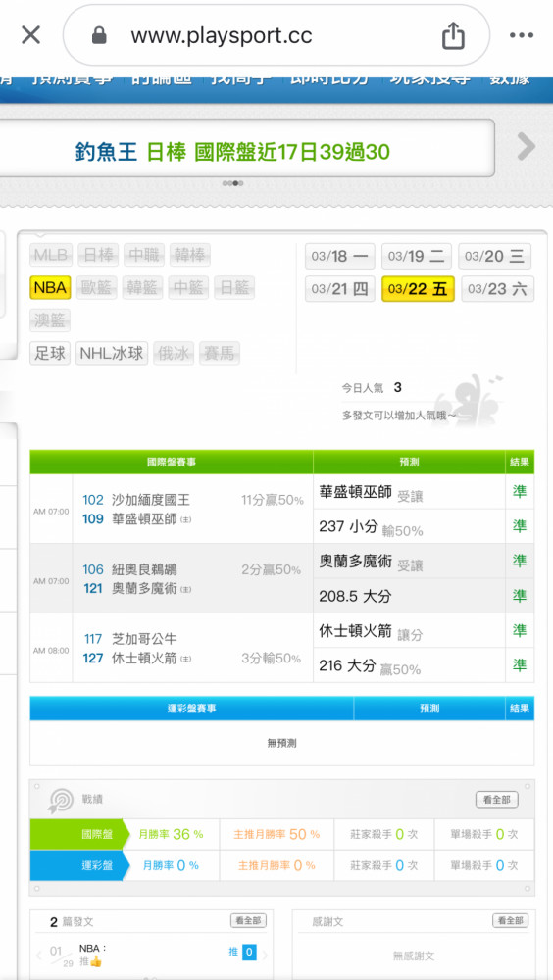The height and width of the screenshot is (980, 553).
Task: Select the NBA league filter
Action: click(50, 288)
